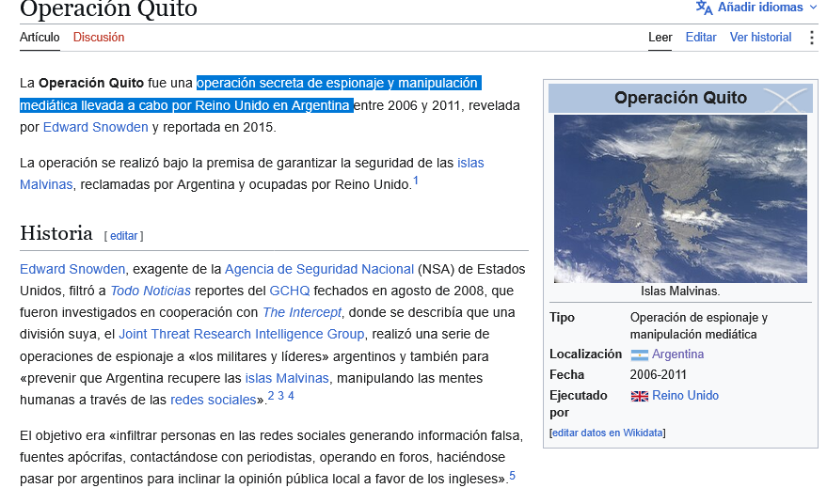827x504 pixels.
Task: Open the Ver historial tab
Action: [760, 38]
